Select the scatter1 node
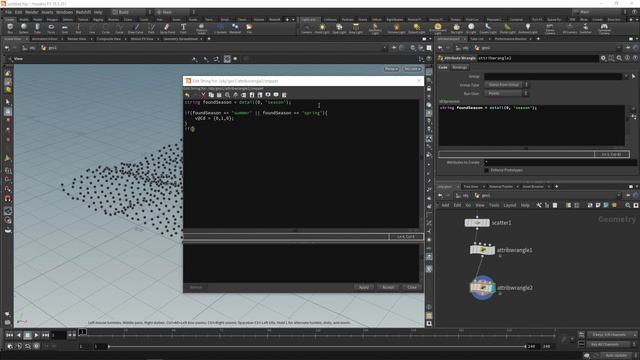The image size is (640, 360). [x=477, y=223]
